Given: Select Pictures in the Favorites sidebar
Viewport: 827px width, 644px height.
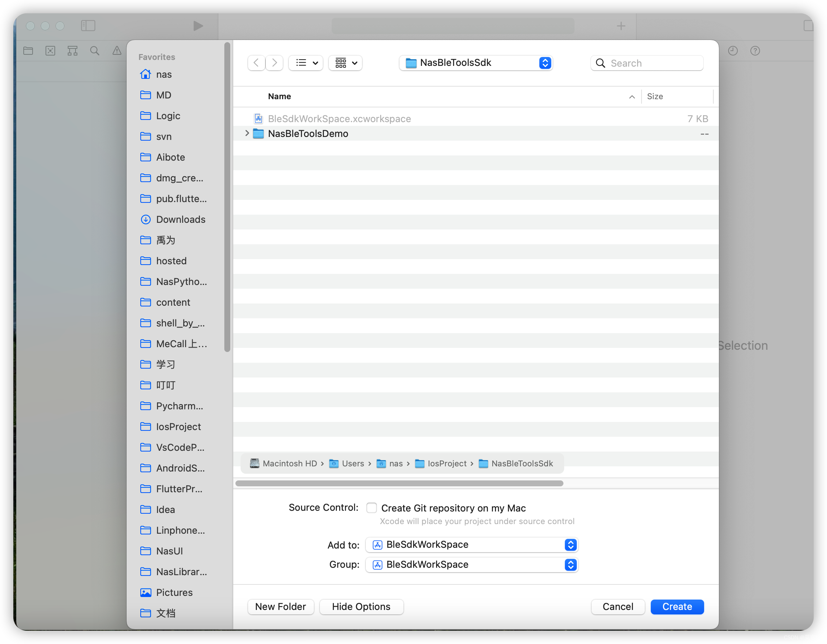Looking at the screenshot, I should (x=174, y=593).
